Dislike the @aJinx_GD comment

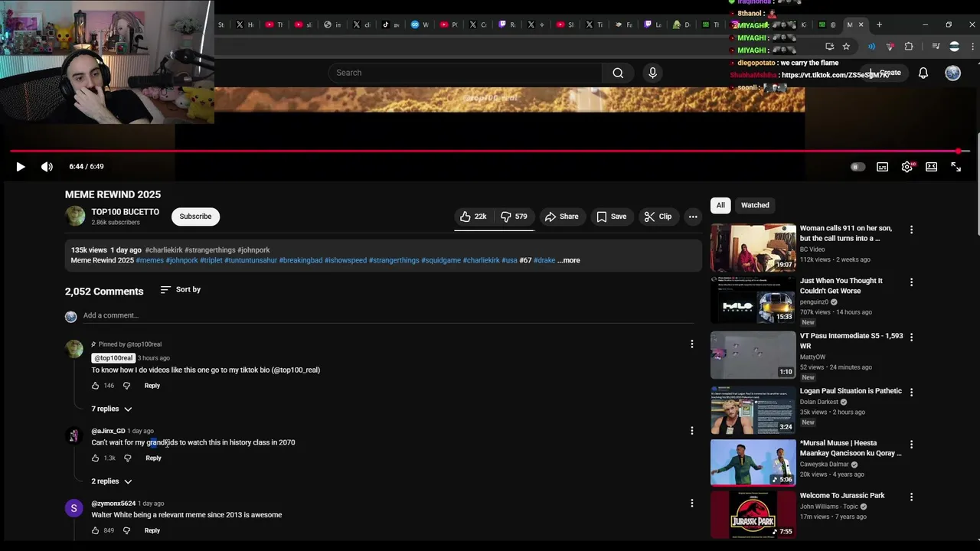[x=128, y=458]
